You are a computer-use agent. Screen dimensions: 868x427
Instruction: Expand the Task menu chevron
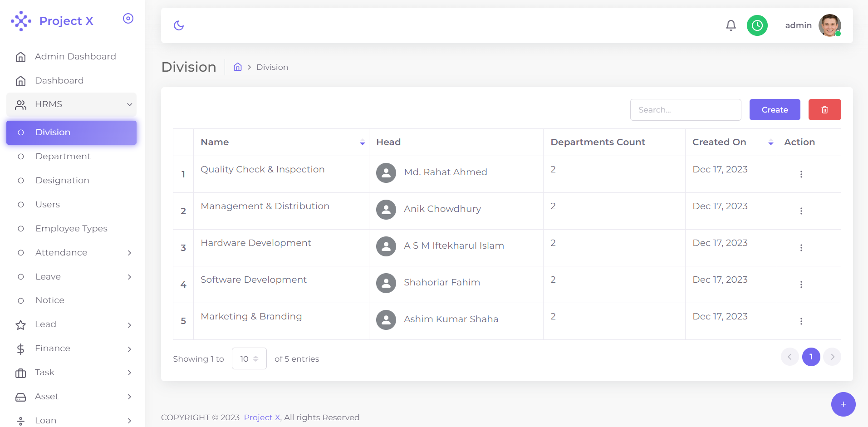[x=129, y=373]
